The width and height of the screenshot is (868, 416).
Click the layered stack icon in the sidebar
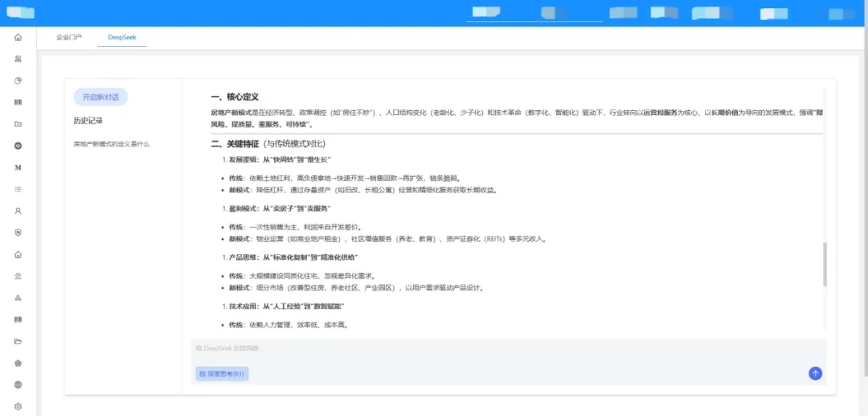(x=18, y=276)
